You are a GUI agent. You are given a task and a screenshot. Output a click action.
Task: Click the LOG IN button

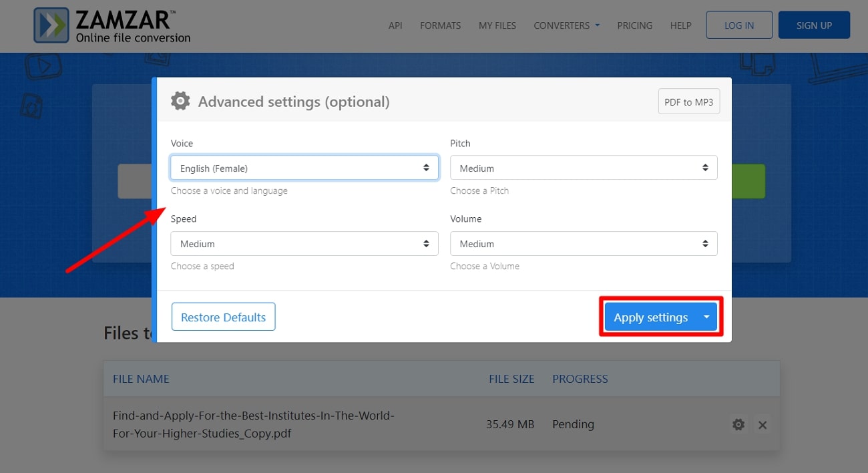pos(739,25)
